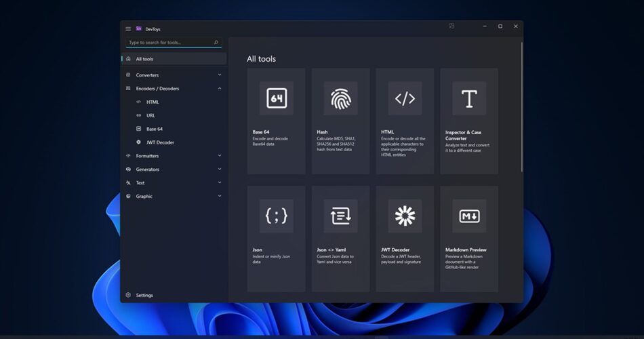
Task: Open the Base 64 tool tile icon
Action: [x=277, y=98]
